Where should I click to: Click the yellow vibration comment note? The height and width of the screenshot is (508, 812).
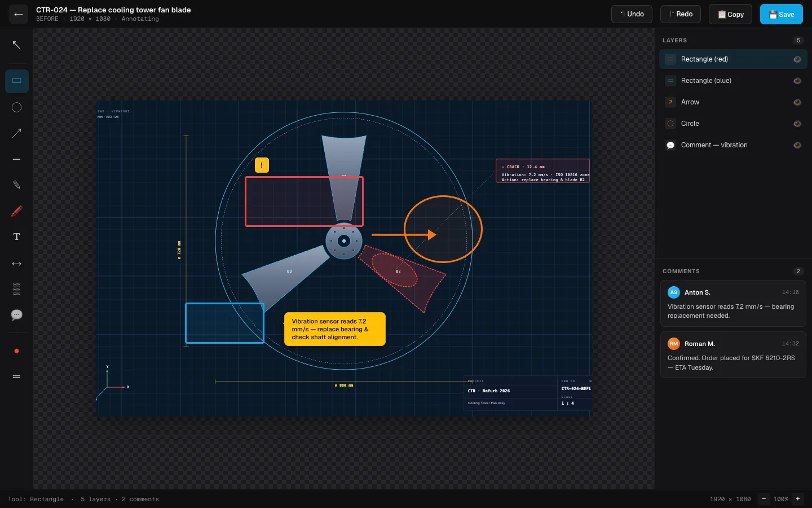(335, 329)
